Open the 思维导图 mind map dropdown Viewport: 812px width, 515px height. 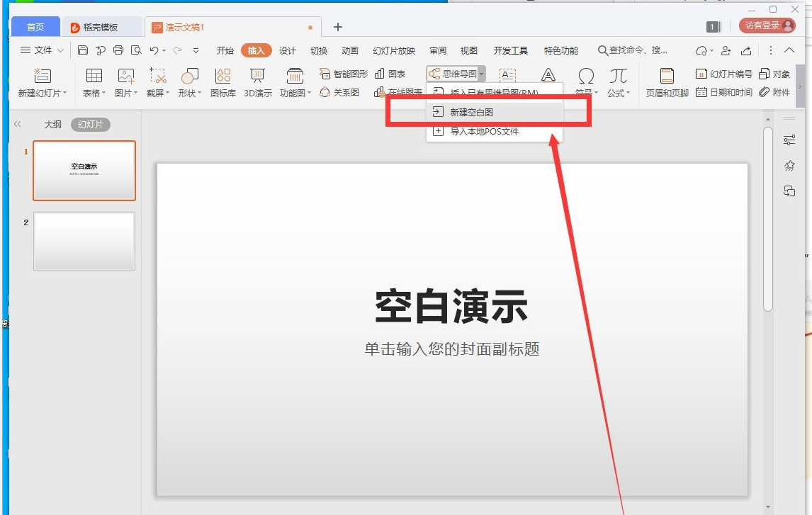tap(456, 74)
